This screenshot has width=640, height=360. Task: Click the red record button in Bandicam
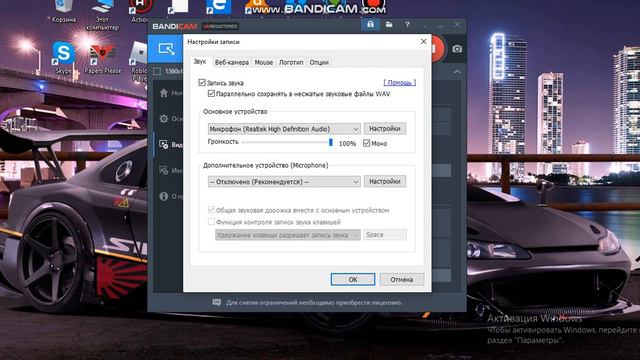click(x=437, y=49)
